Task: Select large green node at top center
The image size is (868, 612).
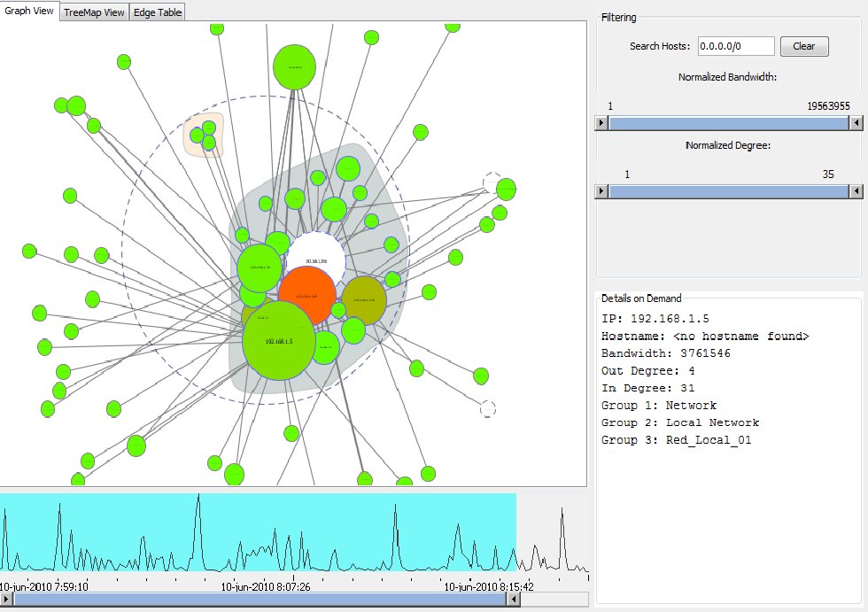Action: coord(294,67)
